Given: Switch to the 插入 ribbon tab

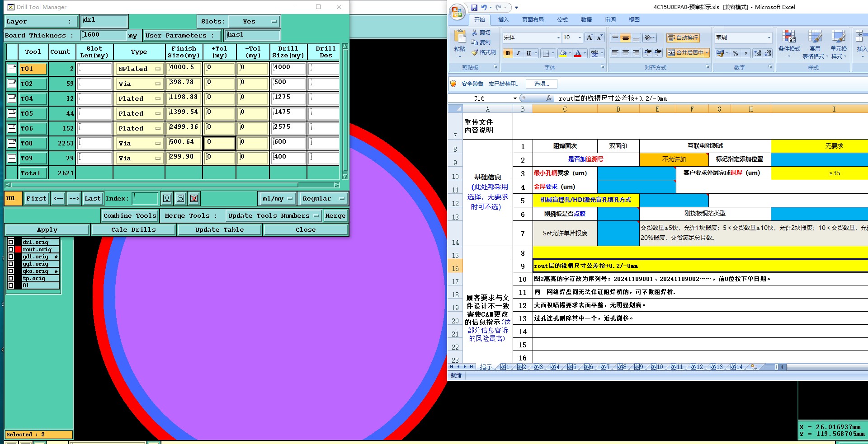Looking at the screenshot, I should pos(503,20).
